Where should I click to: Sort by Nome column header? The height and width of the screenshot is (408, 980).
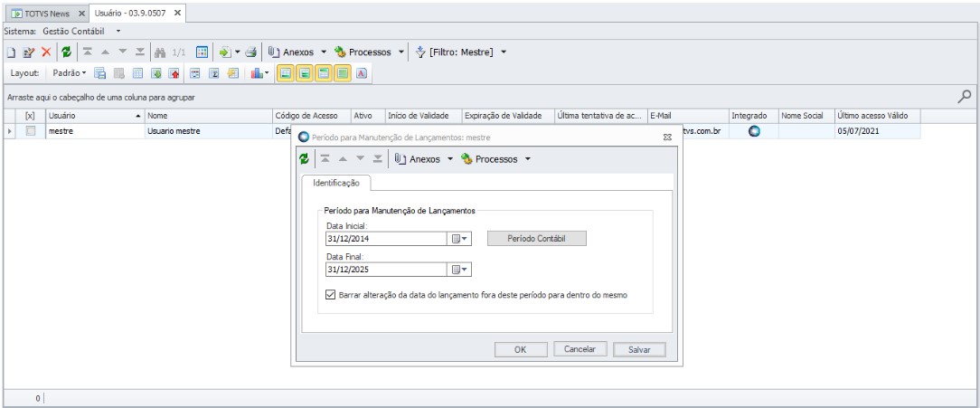208,116
